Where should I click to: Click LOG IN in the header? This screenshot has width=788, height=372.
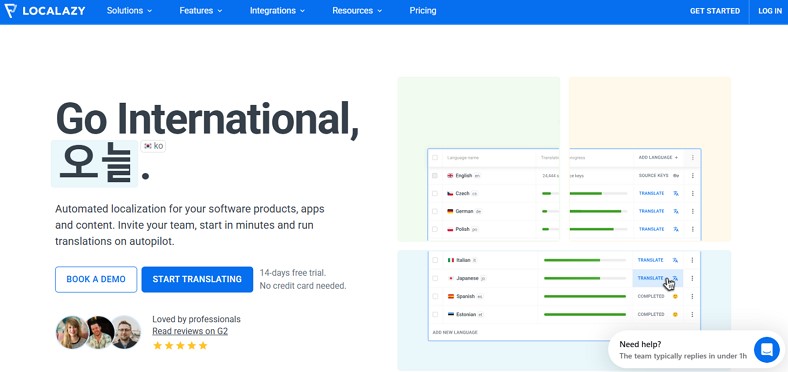pyautogui.click(x=770, y=11)
